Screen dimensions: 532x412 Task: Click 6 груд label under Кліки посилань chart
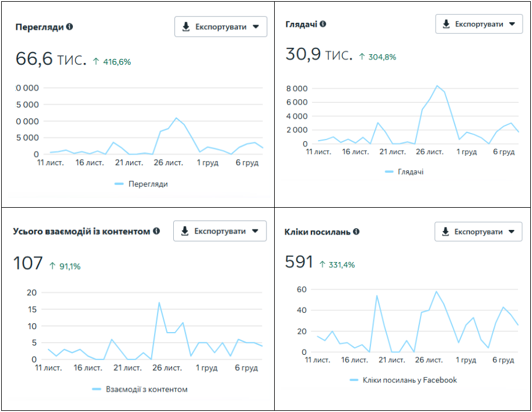(x=503, y=359)
